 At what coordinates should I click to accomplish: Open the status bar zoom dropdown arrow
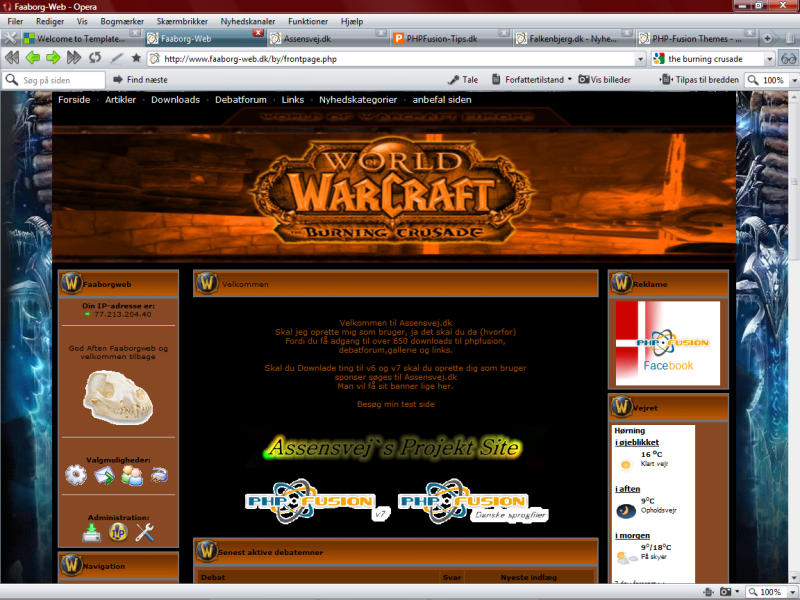(x=792, y=592)
